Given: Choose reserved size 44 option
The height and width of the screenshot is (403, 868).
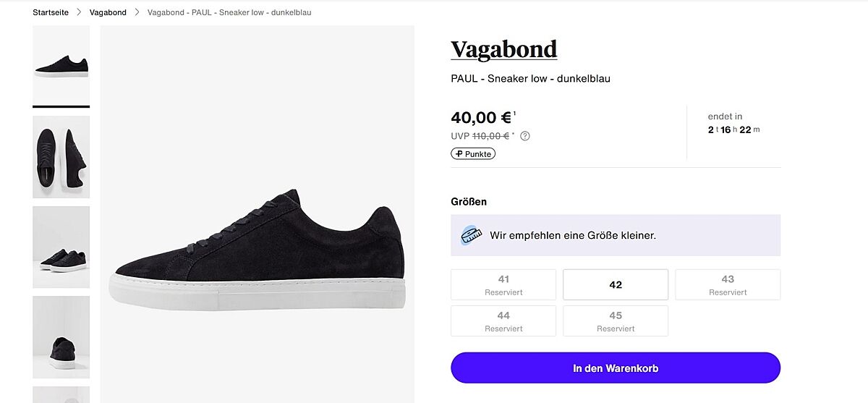Looking at the screenshot, I should pos(503,321).
